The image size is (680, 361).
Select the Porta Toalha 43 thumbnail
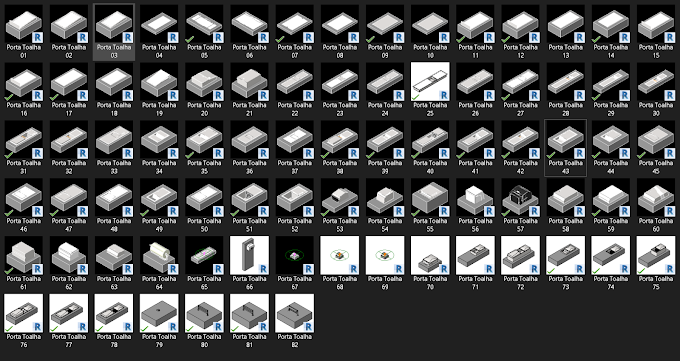(566, 140)
